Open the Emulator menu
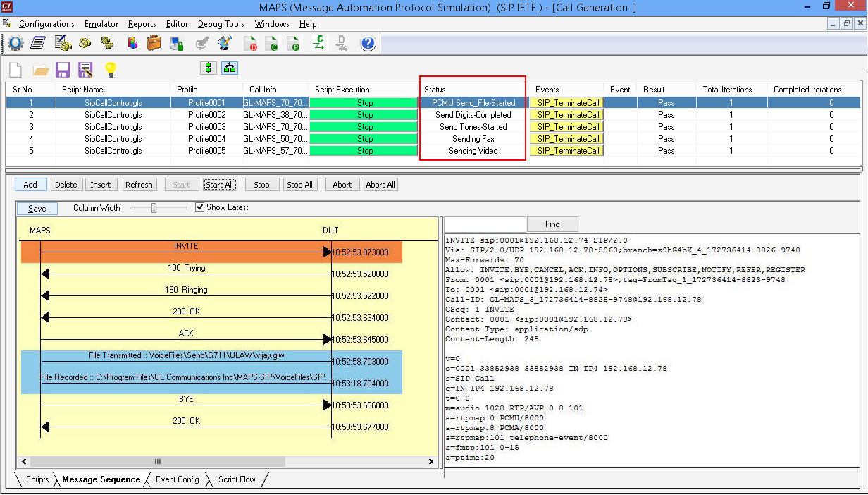 coord(101,24)
